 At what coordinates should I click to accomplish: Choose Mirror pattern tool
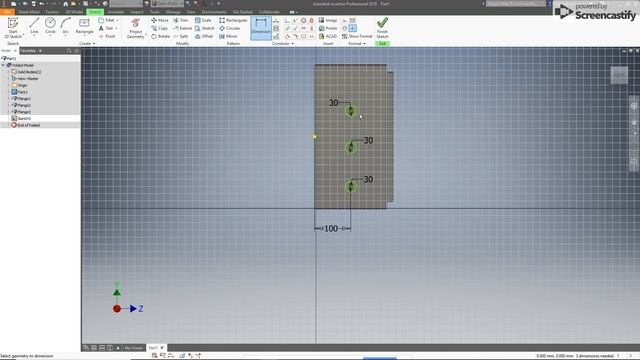click(228, 36)
